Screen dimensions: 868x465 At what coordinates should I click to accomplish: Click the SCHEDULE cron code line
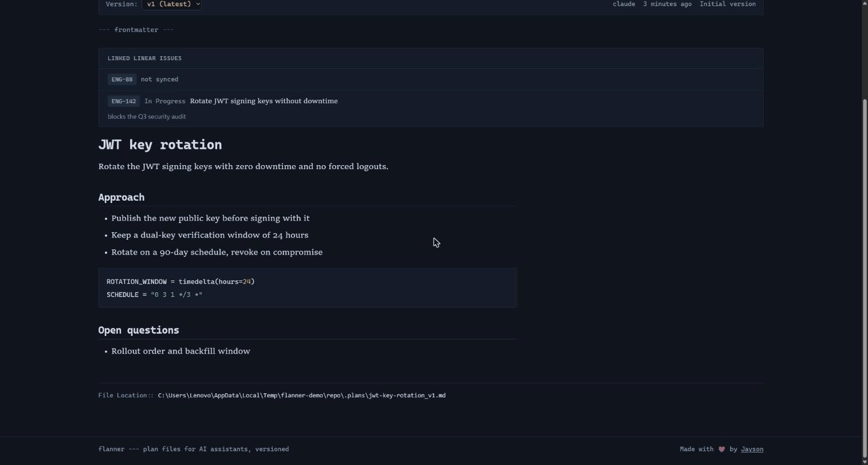pos(154,295)
